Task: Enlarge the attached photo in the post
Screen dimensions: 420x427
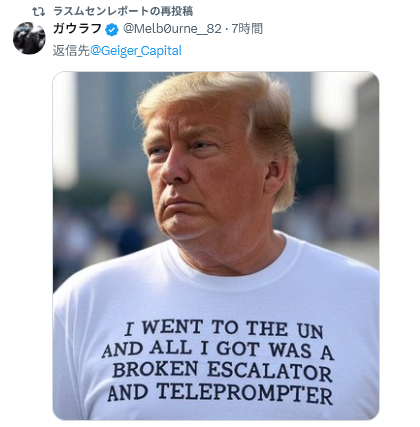Action: (x=216, y=246)
